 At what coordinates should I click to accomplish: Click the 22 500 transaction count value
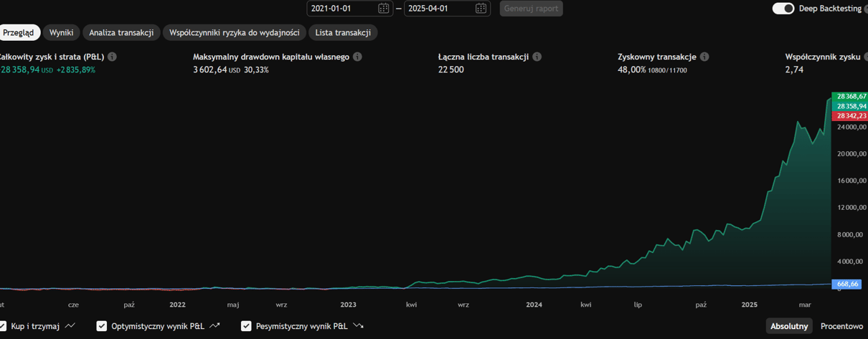pyautogui.click(x=450, y=70)
